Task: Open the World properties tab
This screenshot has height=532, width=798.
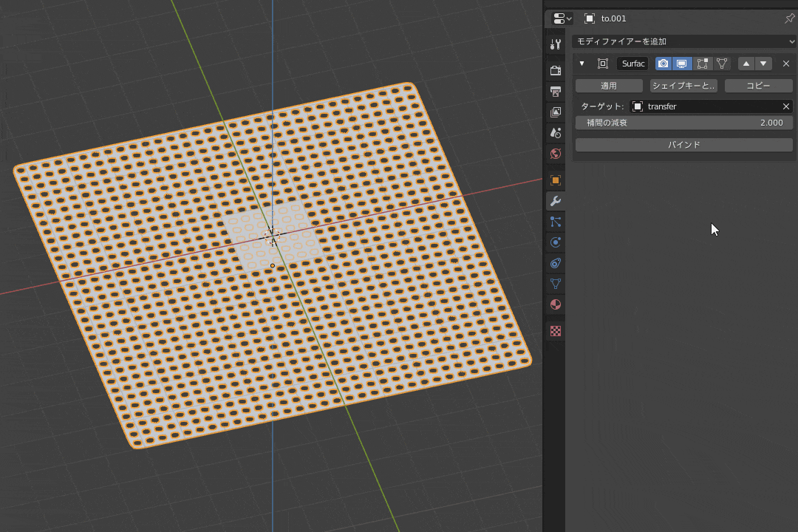Action: tap(555, 154)
